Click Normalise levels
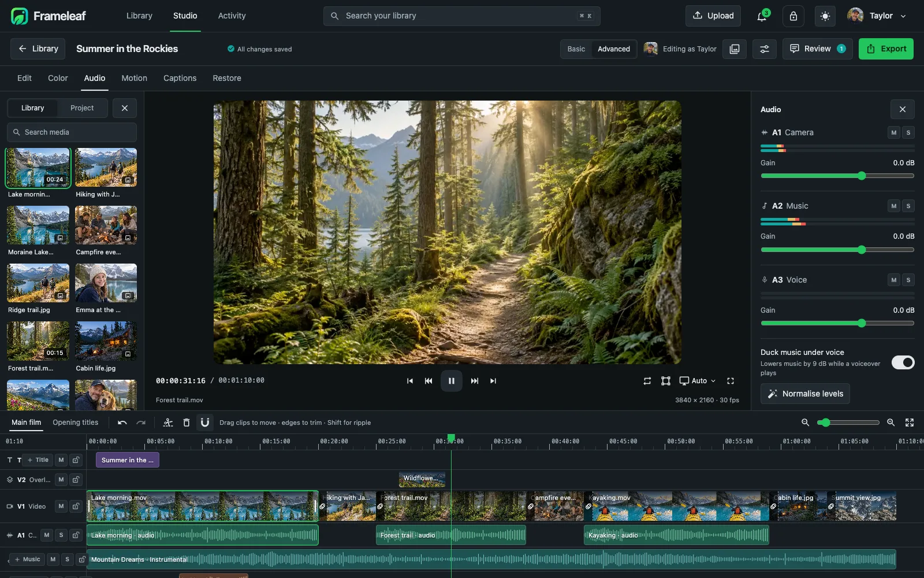The width and height of the screenshot is (924, 578). [805, 394]
